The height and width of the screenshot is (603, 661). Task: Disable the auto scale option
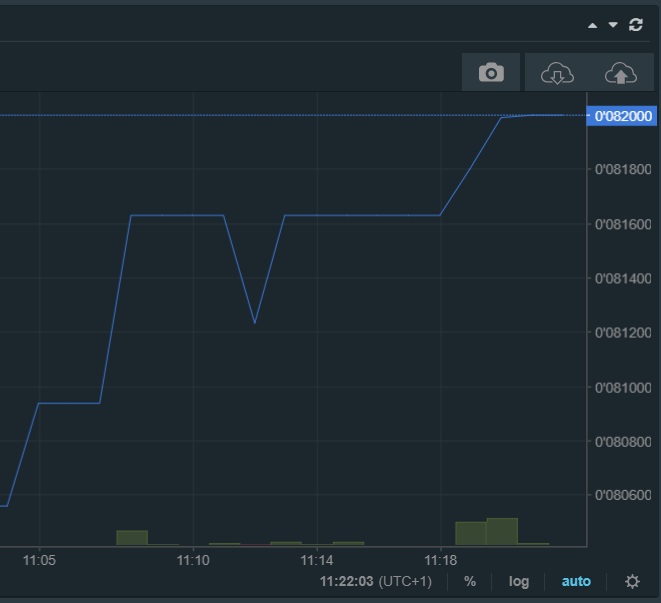point(576,581)
